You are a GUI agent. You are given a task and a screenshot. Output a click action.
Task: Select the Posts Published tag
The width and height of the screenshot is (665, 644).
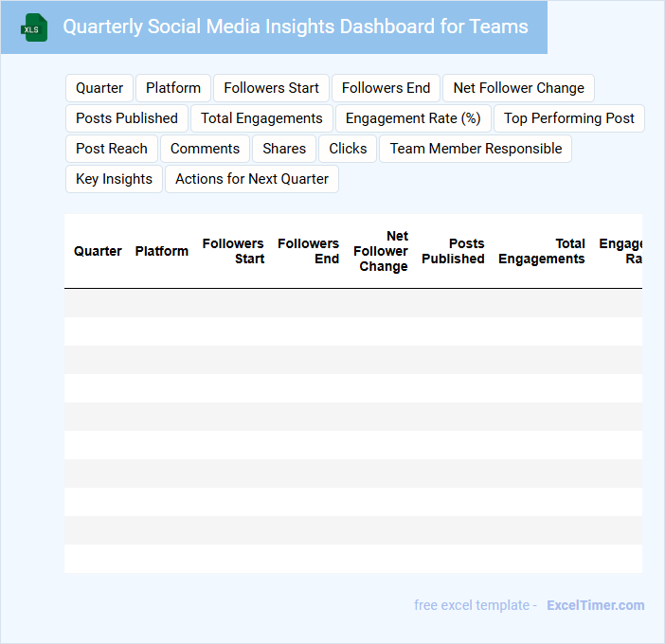(127, 118)
